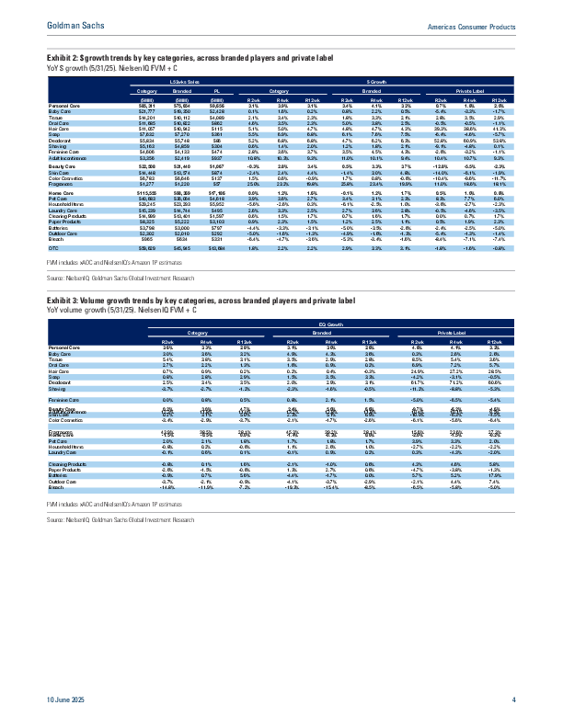Screen dimensions: 563x728
Task: Click the Shaving row label in Exhibit 3
Action: pos(57,389)
